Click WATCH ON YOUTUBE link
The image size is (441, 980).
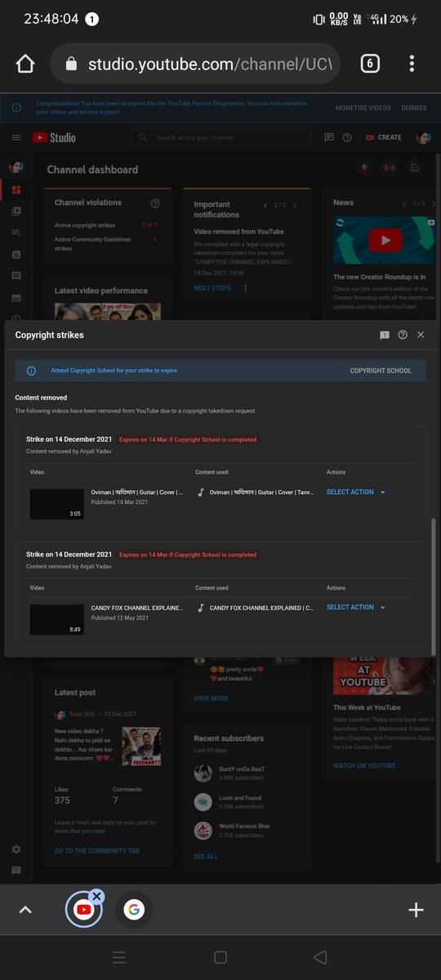tap(364, 766)
